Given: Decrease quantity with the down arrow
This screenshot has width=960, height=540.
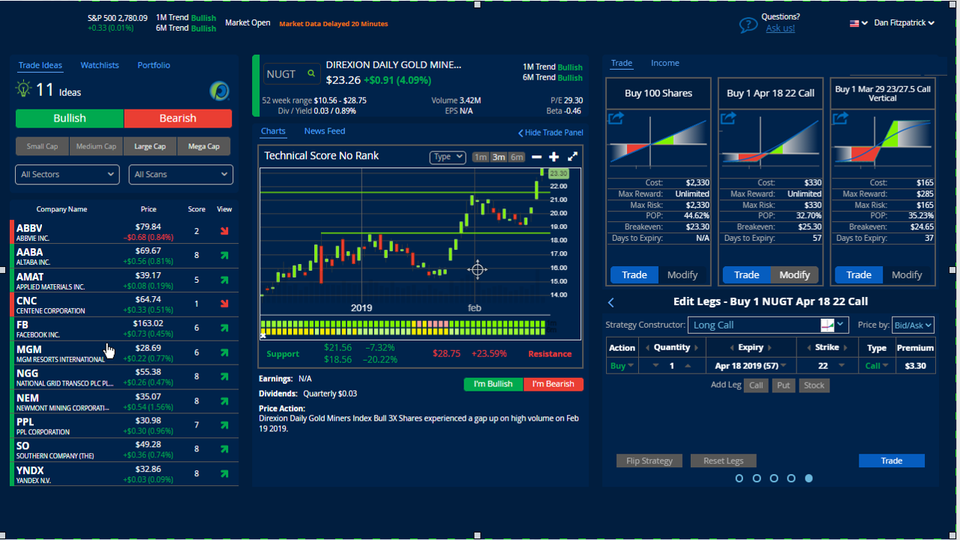Looking at the screenshot, I should (656, 366).
